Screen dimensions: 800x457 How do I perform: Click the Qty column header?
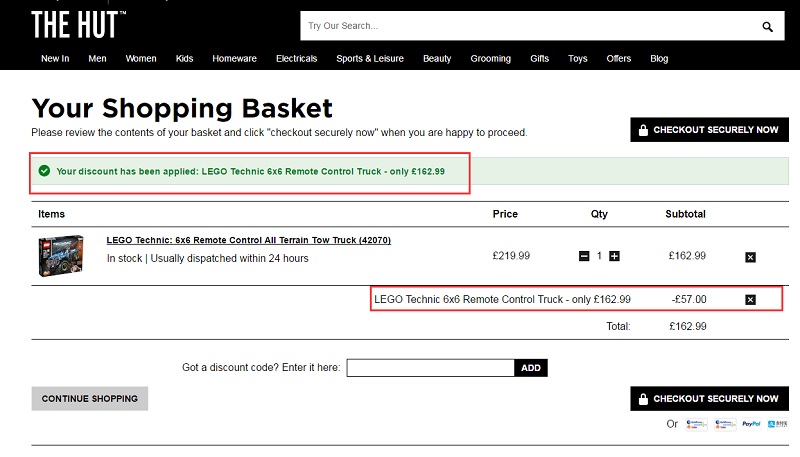click(599, 214)
